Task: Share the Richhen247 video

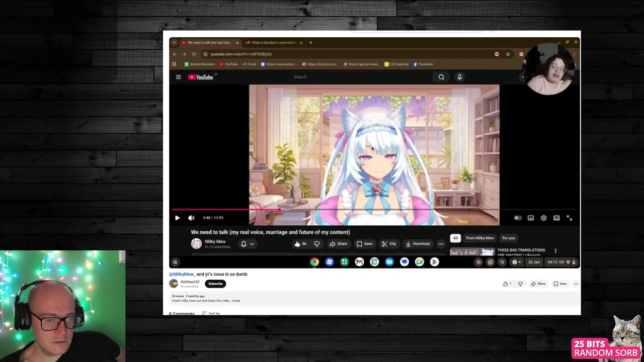Action: (x=538, y=284)
